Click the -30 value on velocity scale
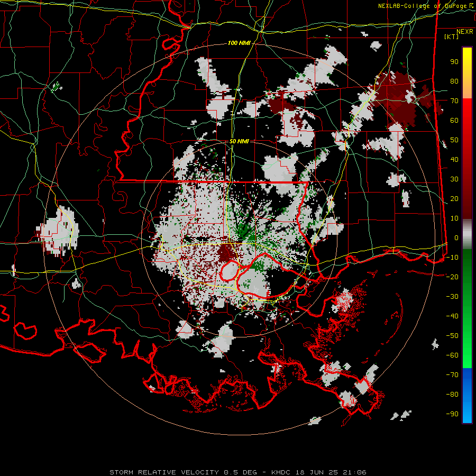 pyautogui.click(x=452, y=297)
